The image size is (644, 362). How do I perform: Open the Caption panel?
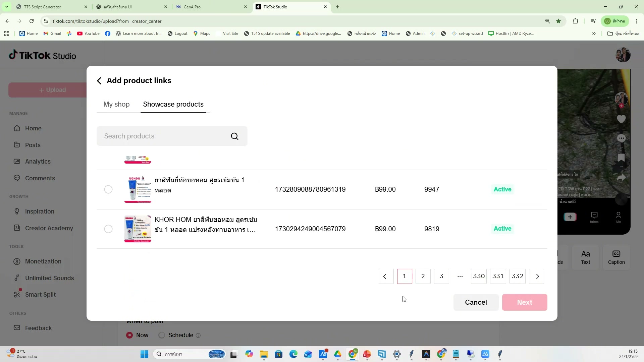coord(616,257)
